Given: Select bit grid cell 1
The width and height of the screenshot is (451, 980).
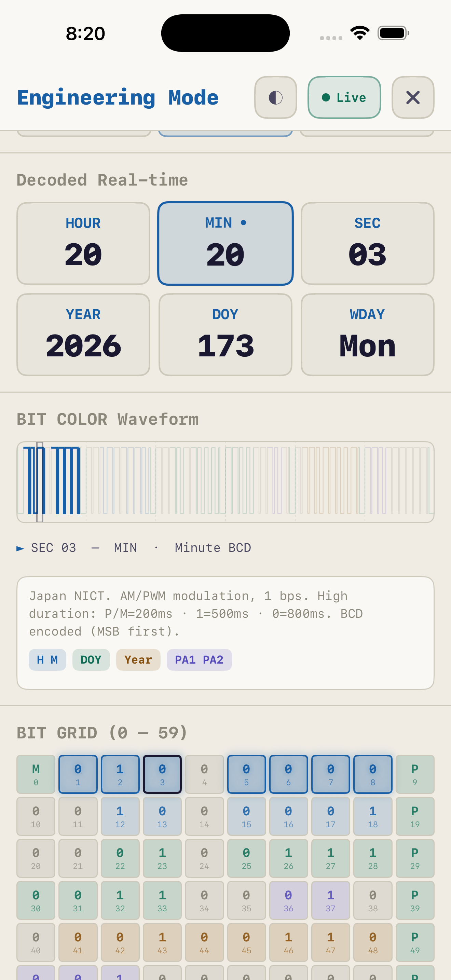Looking at the screenshot, I should coord(78,774).
